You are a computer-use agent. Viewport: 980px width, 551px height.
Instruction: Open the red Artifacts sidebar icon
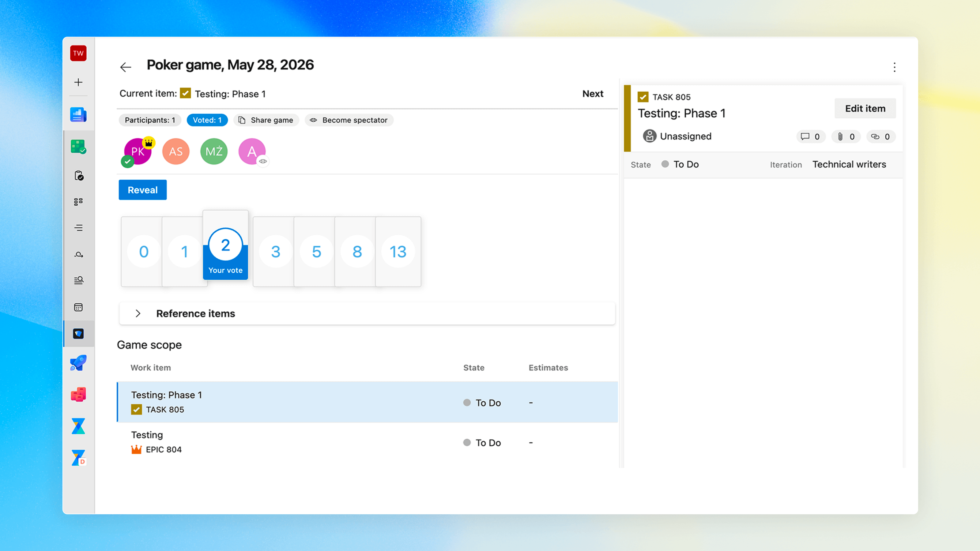[78, 394]
